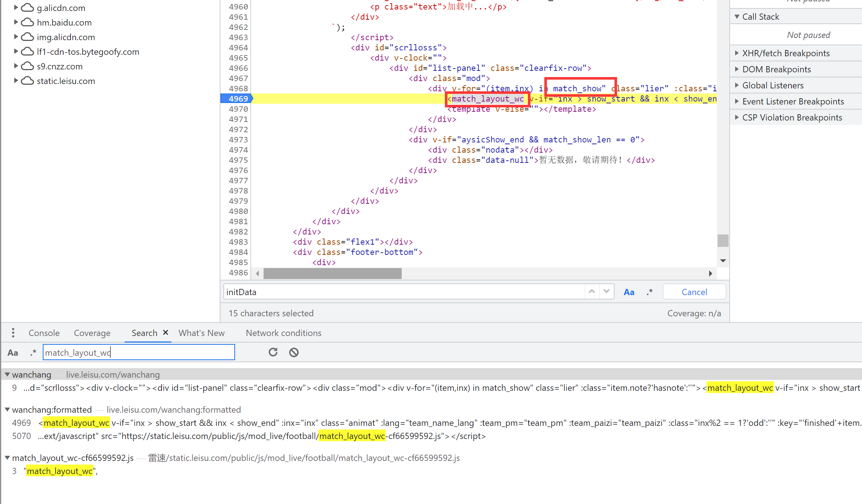Expand DOM Breakpoints section
The width and height of the screenshot is (862, 504).
[737, 69]
